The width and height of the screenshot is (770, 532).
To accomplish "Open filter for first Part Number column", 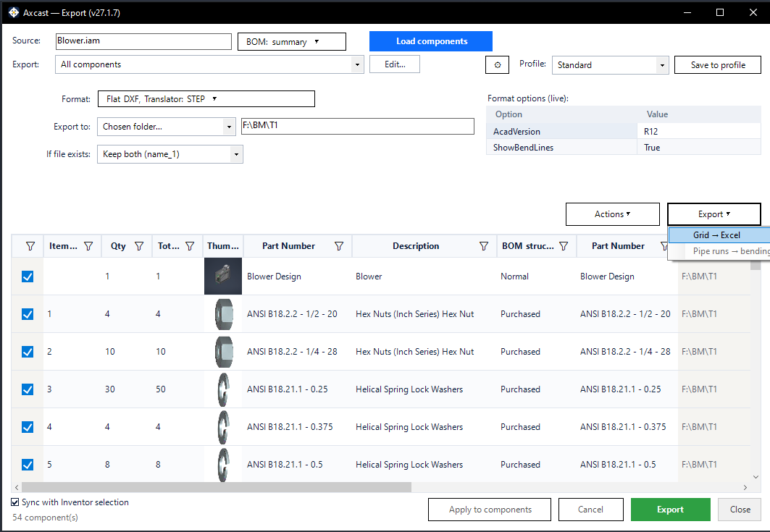I will [339, 246].
